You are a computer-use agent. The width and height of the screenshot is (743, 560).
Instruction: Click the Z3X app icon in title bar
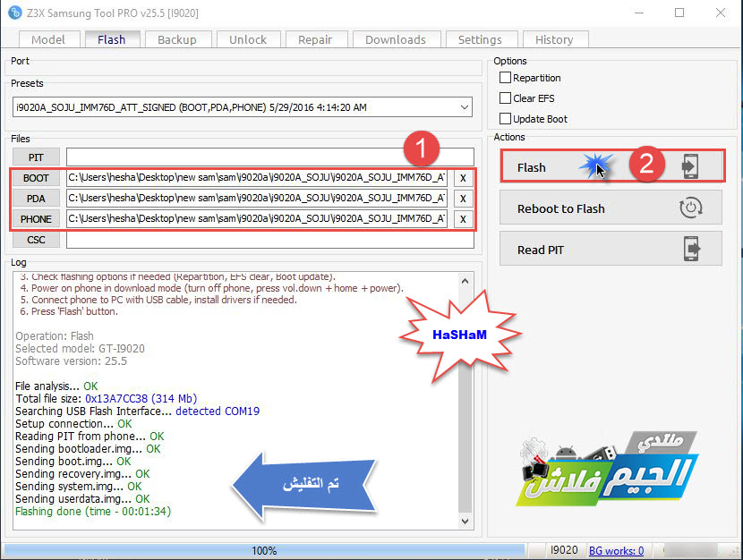coord(15,13)
